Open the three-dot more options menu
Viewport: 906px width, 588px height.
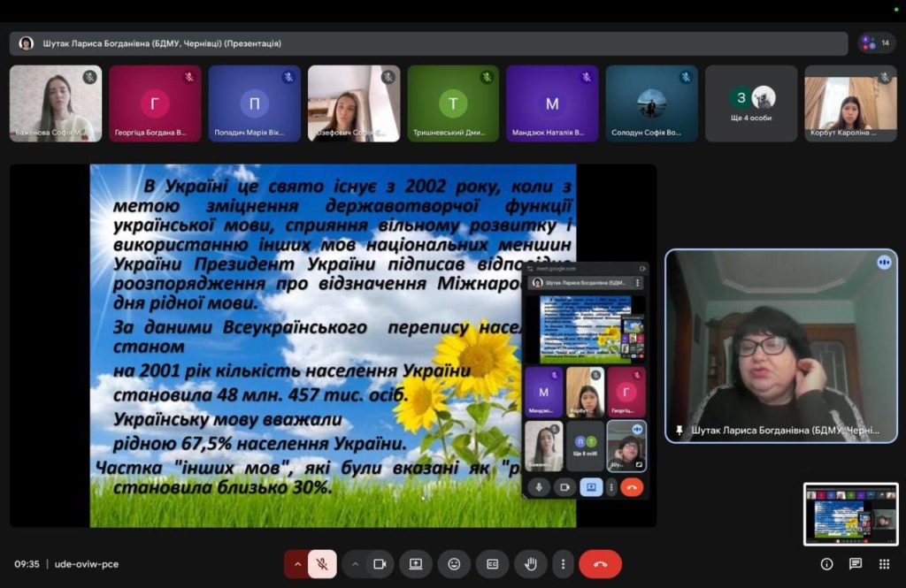[x=563, y=564]
